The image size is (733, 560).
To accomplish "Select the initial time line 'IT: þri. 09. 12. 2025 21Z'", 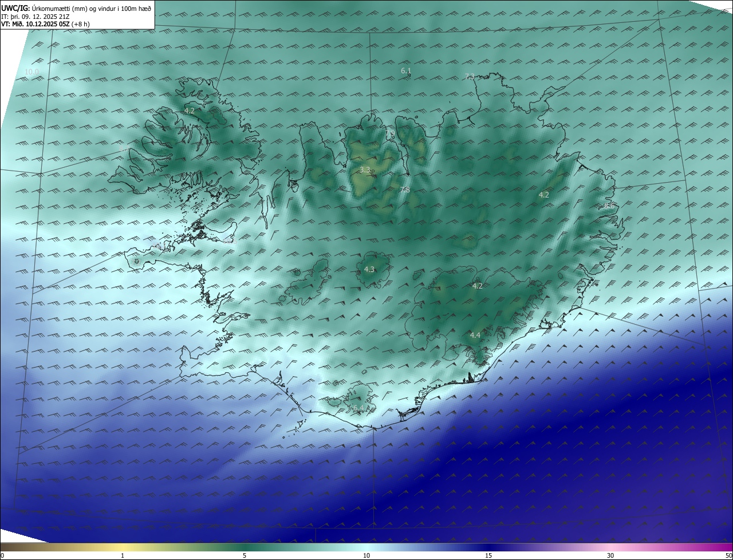I will tap(36, 16).
